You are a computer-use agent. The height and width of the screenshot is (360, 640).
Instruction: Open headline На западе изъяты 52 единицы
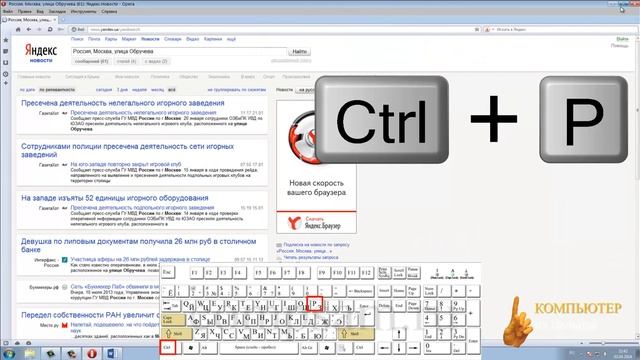click(x=115, y=198)
